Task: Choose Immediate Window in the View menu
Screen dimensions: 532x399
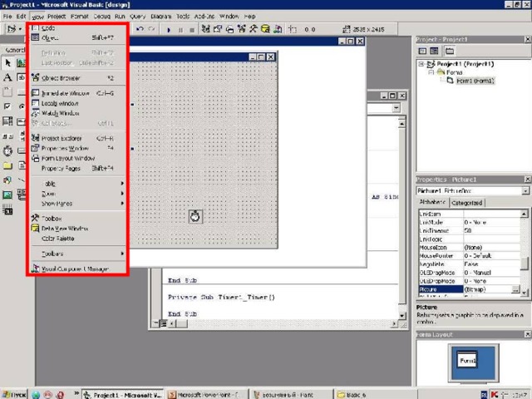Action: 77,93
